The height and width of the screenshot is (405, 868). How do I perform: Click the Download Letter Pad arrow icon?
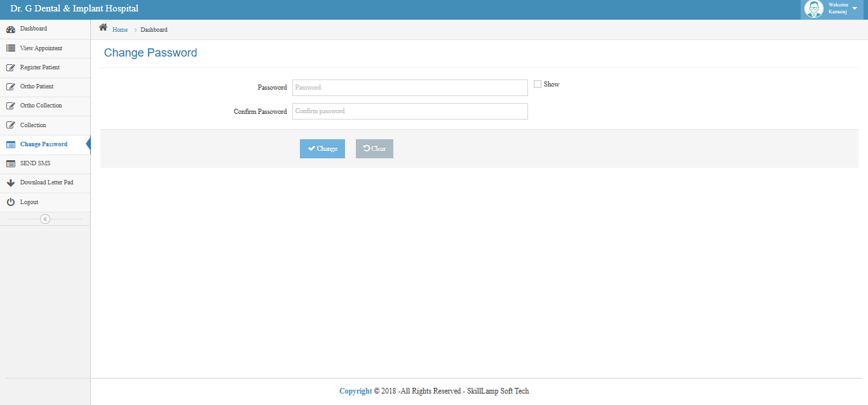(x=10, y=183)
